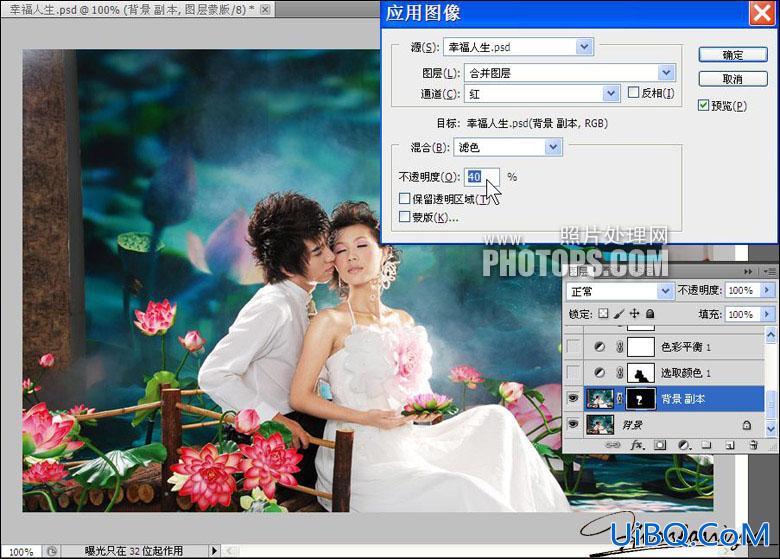The width and height of the screenshot is (780, 559).
Task: Create new fill or adjustment layer
Action: pyautogui.click(x=684, y=445)
